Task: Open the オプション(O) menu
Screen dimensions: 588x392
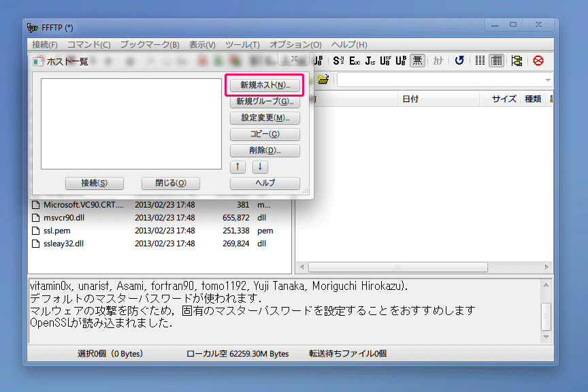Action: [295, 44]
